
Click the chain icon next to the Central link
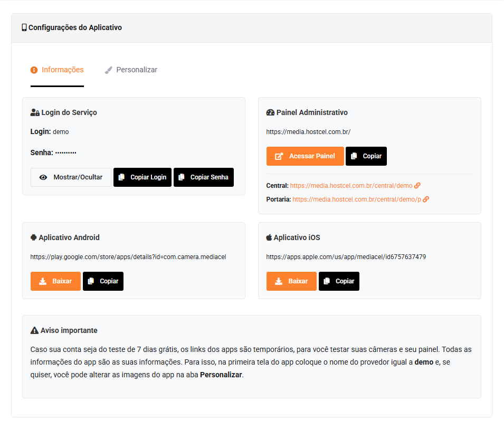[x=417, y=185]
